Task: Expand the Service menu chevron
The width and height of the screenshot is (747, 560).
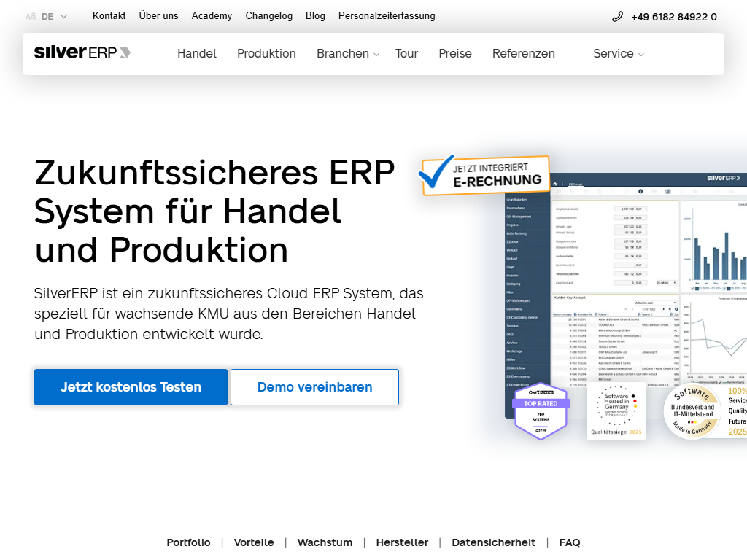Action: pos(641,55)
